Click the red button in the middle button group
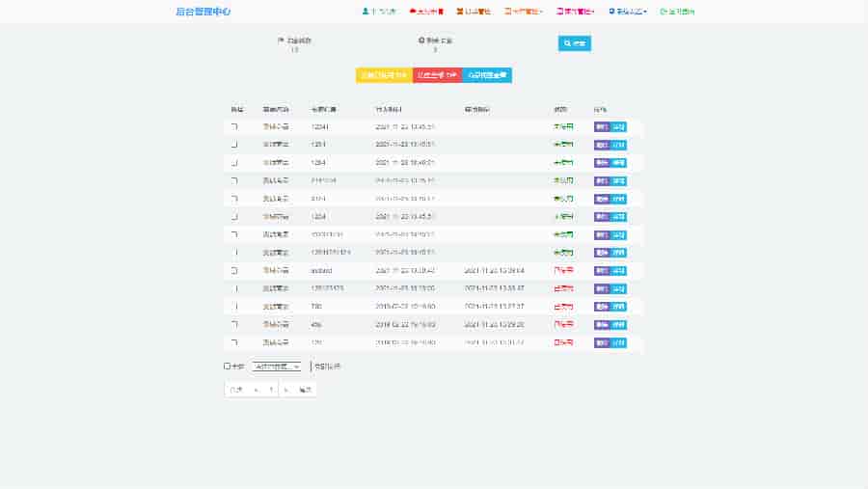This screenshot has height=489, width=868. pos(437,75)
